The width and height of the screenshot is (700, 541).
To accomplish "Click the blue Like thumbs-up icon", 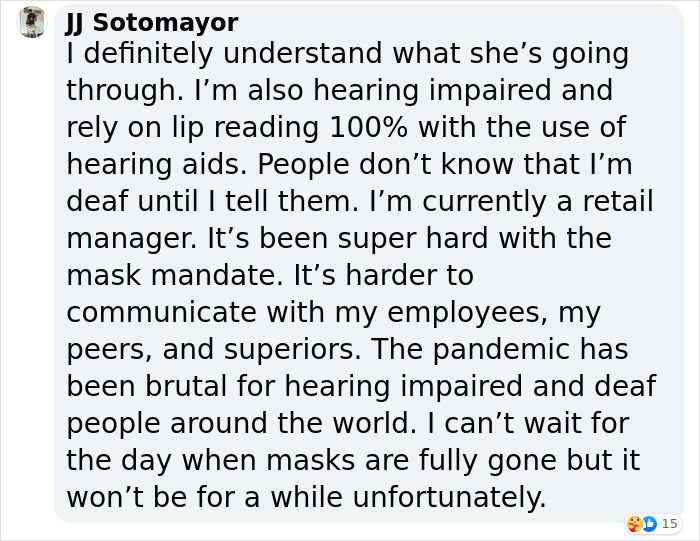I will [x=649, y=523].
